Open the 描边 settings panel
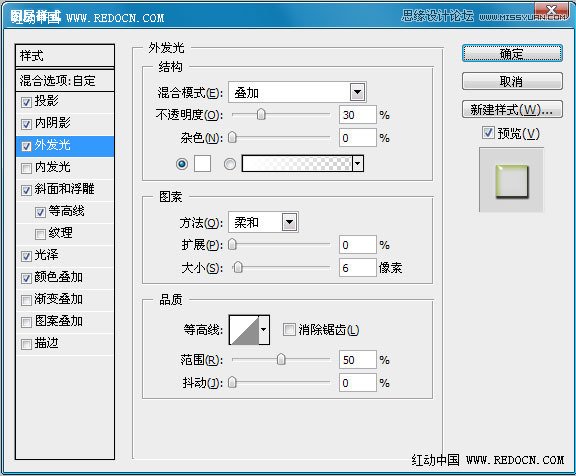 pos(47,343)
